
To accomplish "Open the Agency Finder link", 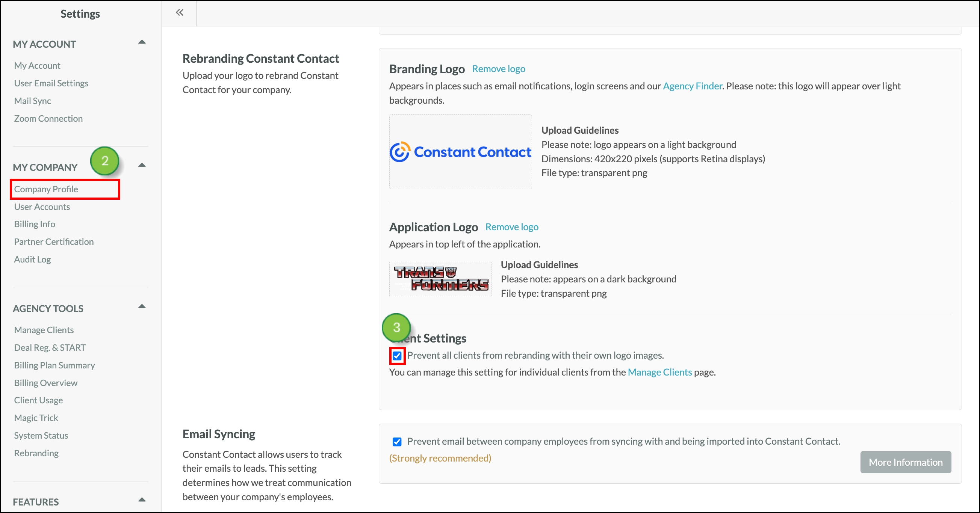I will [x=692, y=86].
